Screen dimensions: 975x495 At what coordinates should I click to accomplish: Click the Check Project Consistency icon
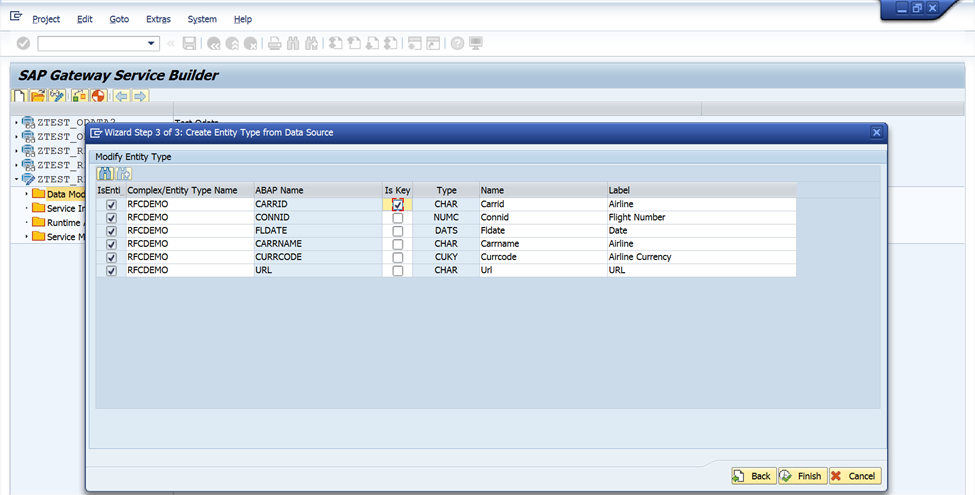(80, 96)
